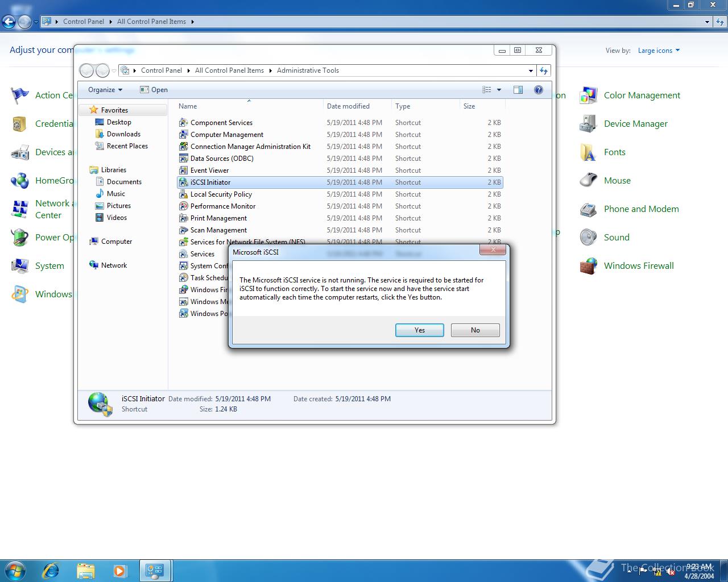The image size is (728, 582).
Task: Open Sound settings in Control Panel
Action: click(x=605, y=238)
